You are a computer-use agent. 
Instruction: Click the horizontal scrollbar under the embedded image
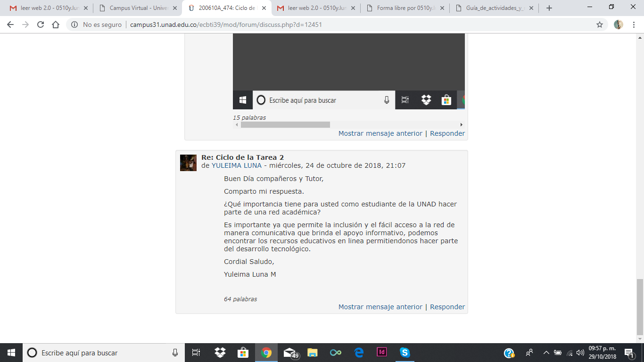285,125
